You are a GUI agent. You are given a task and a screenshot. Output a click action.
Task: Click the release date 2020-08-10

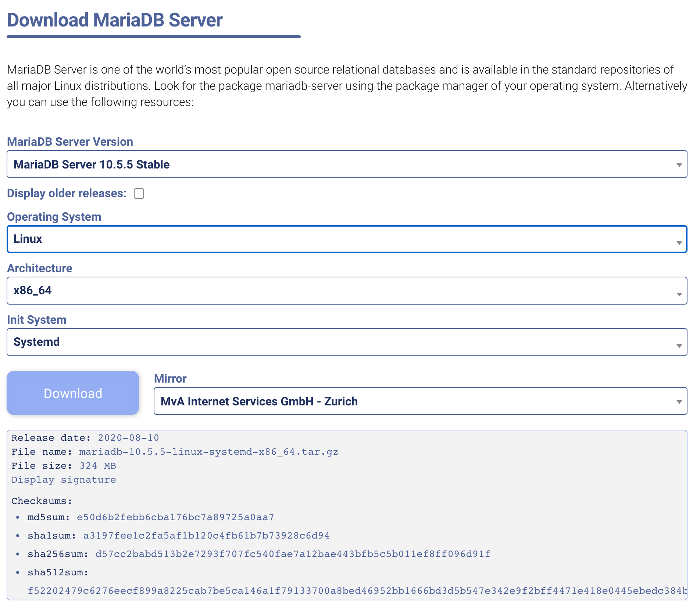tap(128, 438)
